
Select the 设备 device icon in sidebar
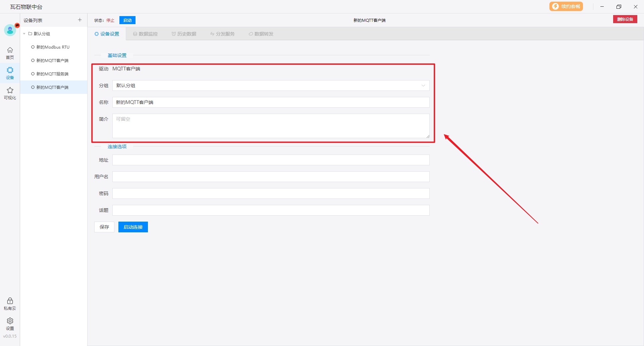point(10,73)
